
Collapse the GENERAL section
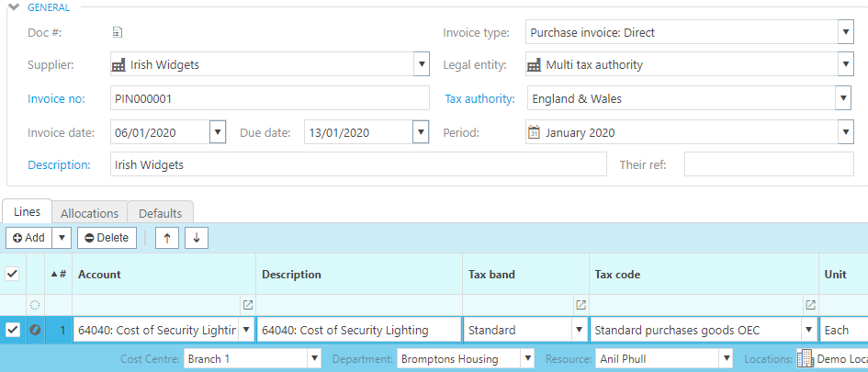[x=14, y=7]
